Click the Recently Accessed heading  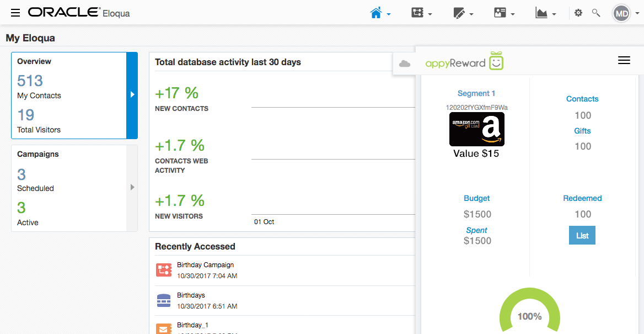pyautogui.click(x=195, y=246)
